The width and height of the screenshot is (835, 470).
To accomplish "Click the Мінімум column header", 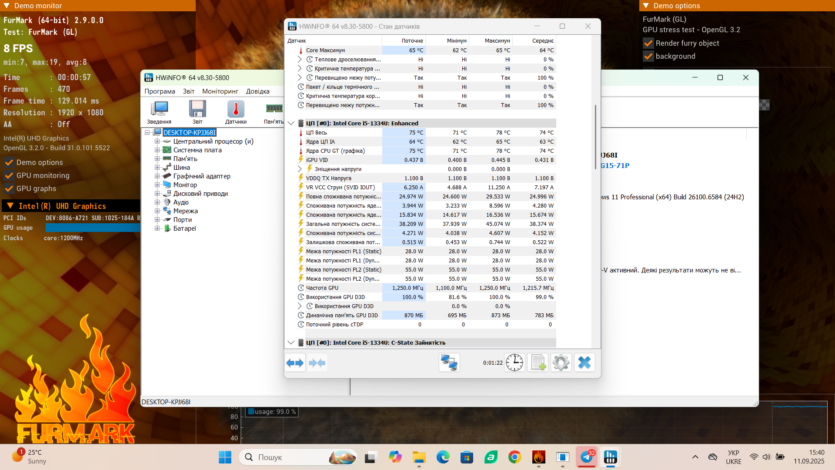I will (447, 40).
